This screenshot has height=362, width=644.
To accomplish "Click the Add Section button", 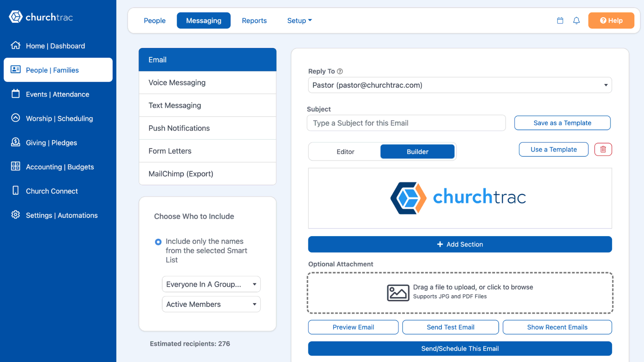I will [x=460, y=244].
